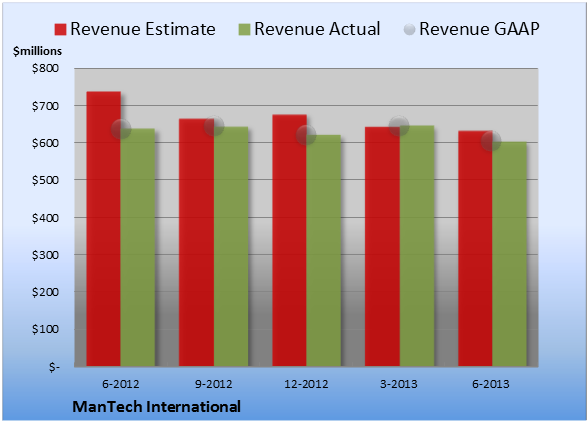Click the '6-2013' x-axis label
The image size is (588, 422).
click(x=491, y=384)
